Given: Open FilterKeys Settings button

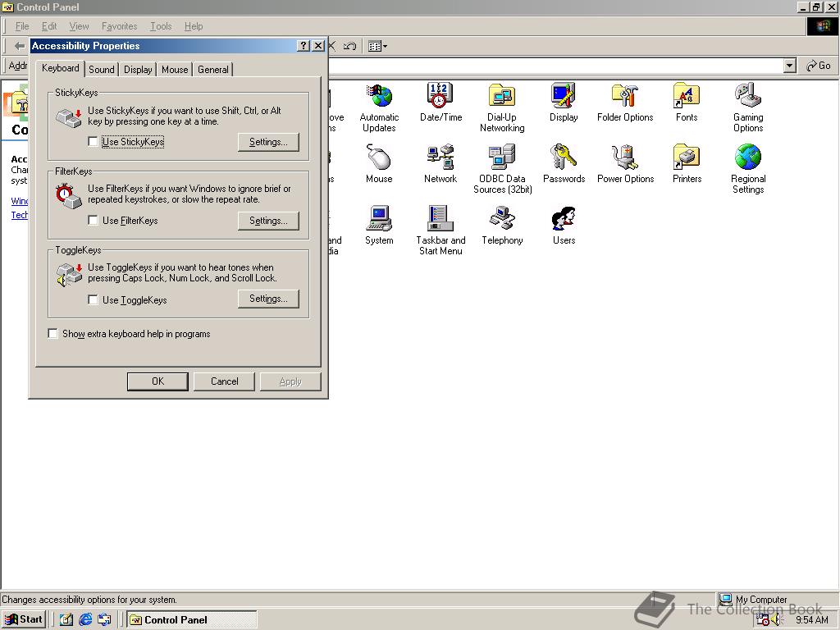Looking at the screenshot, I should coord(268,221).
